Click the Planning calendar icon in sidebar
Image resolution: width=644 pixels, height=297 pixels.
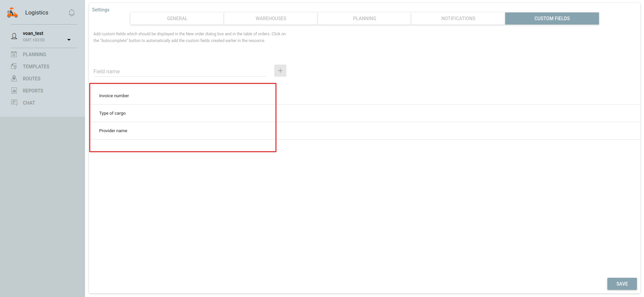pyautogui.click(x=14, y=54)
